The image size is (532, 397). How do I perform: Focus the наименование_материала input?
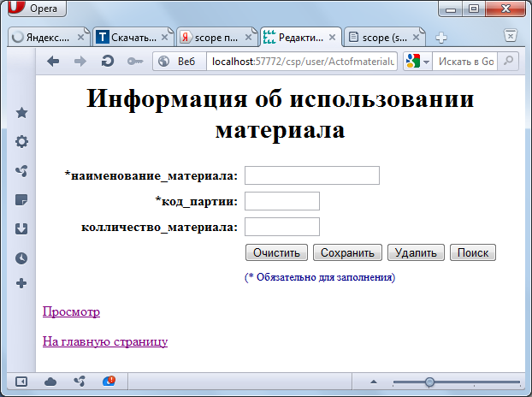(312, 175)
